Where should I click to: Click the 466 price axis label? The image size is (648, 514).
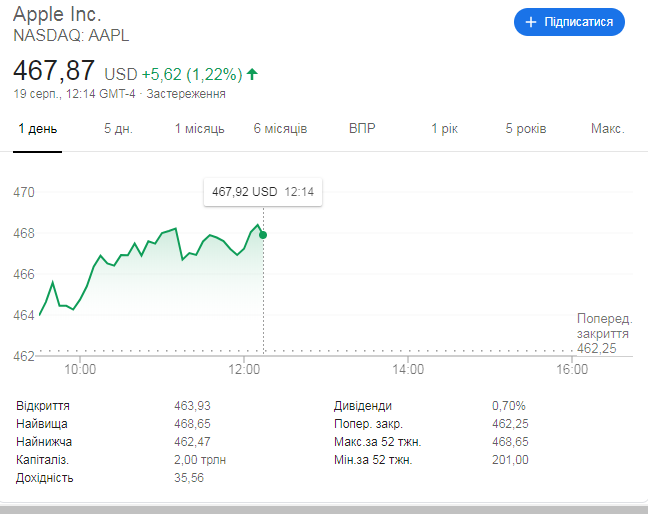click(24, 274)
